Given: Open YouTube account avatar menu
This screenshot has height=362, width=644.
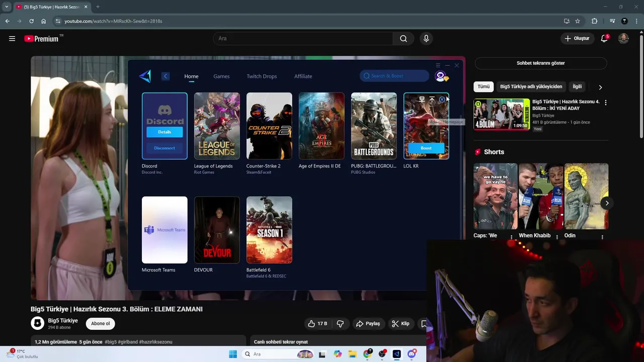Looking at the screenshot, I should point(623,38).
